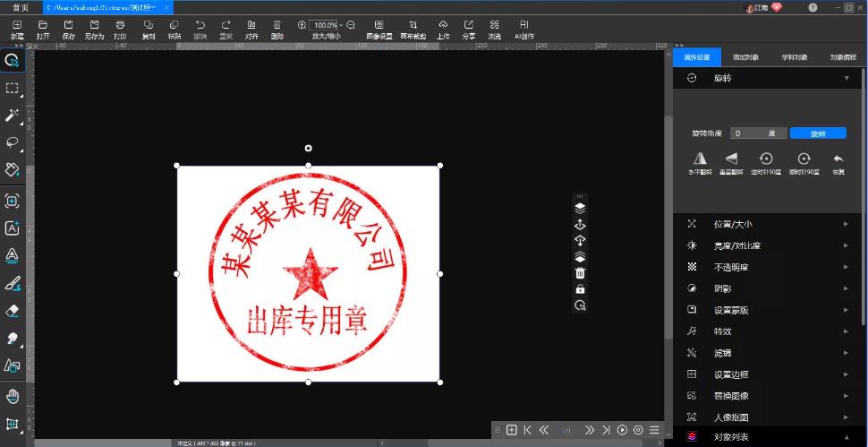Image resolution: width=868 pixels, height=447 pixels.
Task: Select the object selection cursor tool
Action: click(13, 61)
